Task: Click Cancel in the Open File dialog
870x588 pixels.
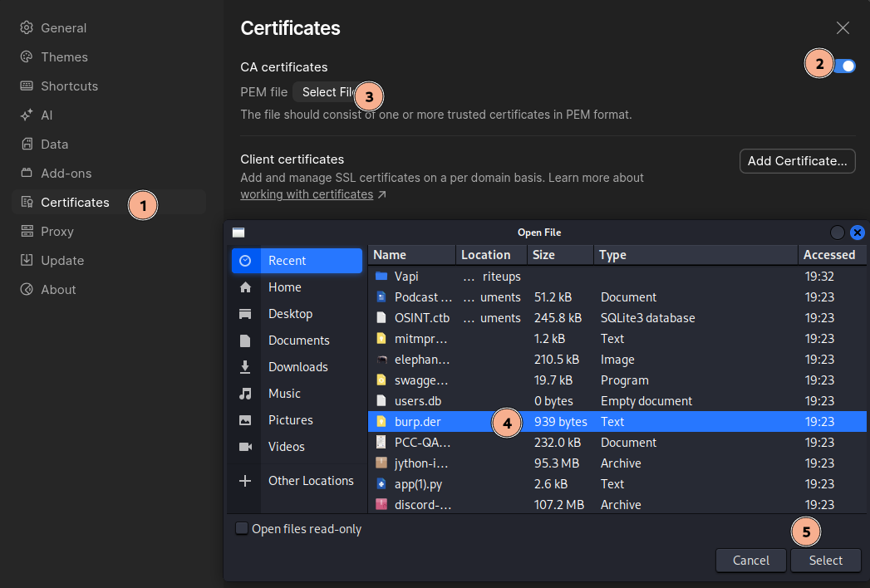Action: point(750,561)
